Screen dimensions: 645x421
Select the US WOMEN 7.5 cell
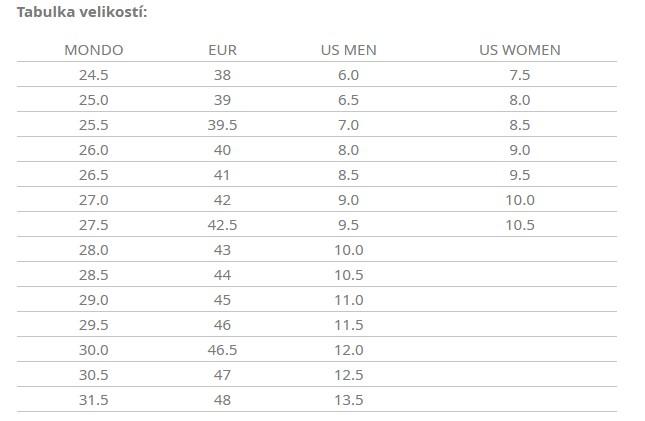click(520, 75)
